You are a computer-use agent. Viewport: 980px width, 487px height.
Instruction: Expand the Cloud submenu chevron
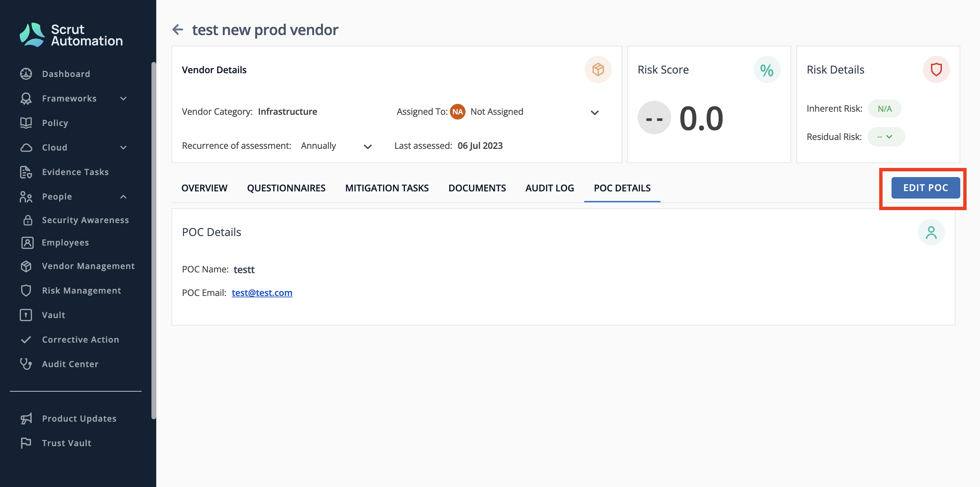click(x=123, y=147)
